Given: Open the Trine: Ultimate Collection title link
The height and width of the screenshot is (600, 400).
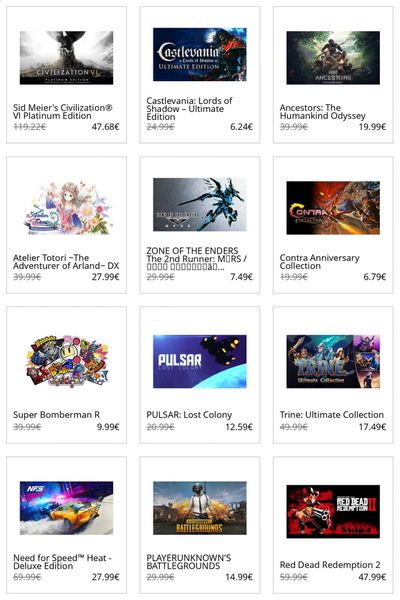Looking at the screenshot, I should (331, 415).
